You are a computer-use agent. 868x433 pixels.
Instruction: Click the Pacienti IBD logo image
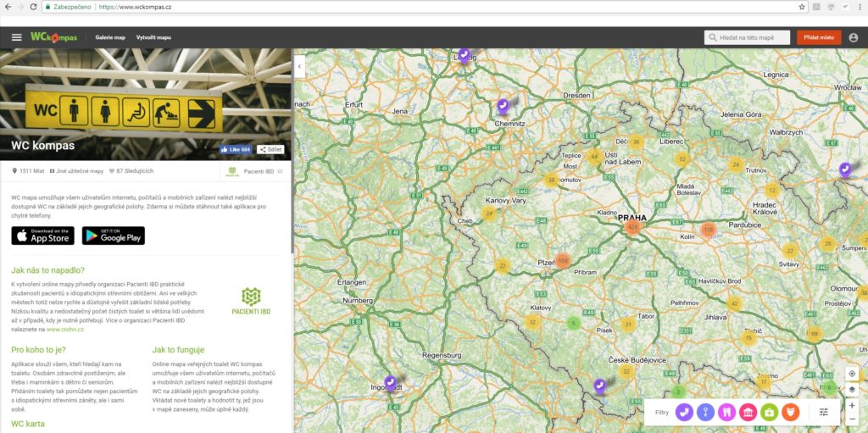tap(251, 302)
